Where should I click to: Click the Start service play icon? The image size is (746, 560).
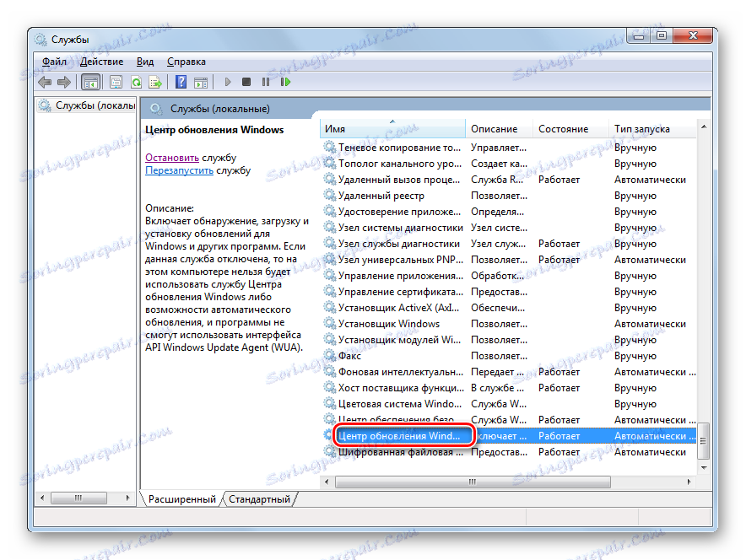(x=227, y=83)
